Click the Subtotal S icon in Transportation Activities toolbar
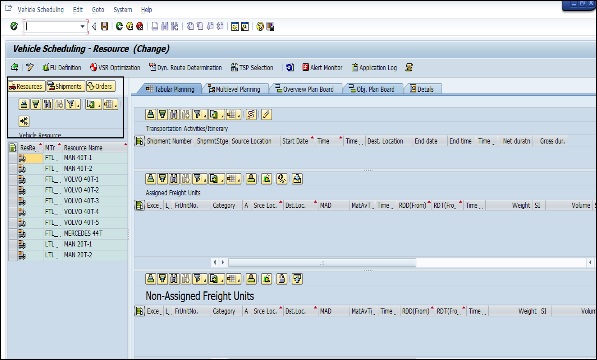This screenshot has width=597, height=360. coord(251,114)
